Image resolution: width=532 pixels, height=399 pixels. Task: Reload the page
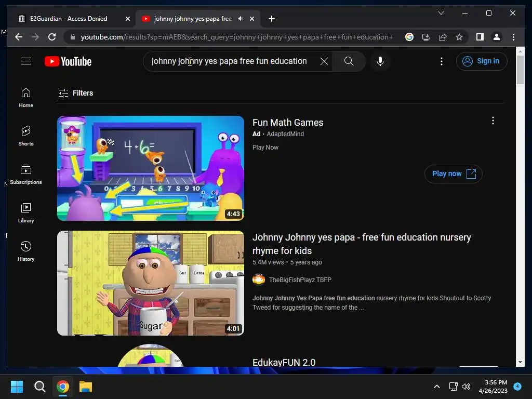pyautogui.click(x=52, y=37)
